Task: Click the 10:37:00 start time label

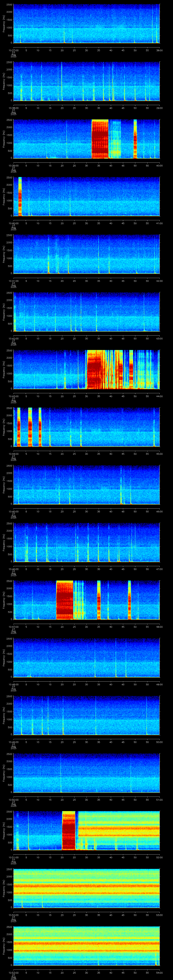Action: pyautogui.click(x=13, y=50)
